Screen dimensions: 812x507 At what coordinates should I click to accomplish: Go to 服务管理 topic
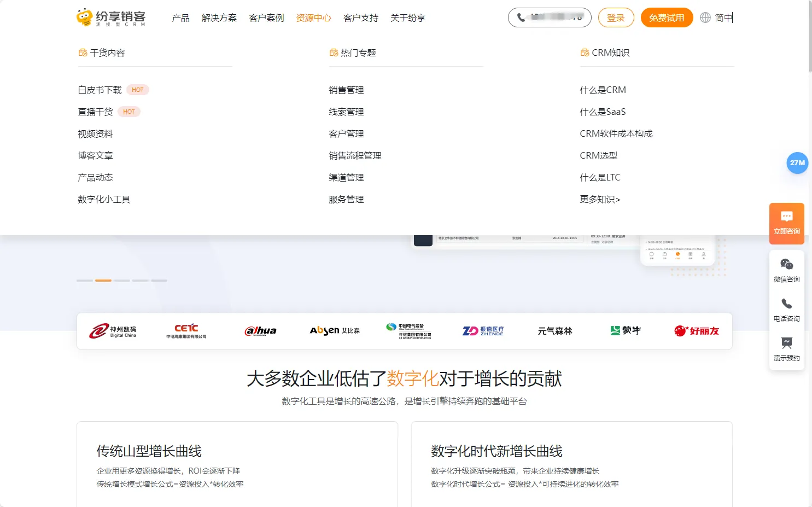[346, 199]
